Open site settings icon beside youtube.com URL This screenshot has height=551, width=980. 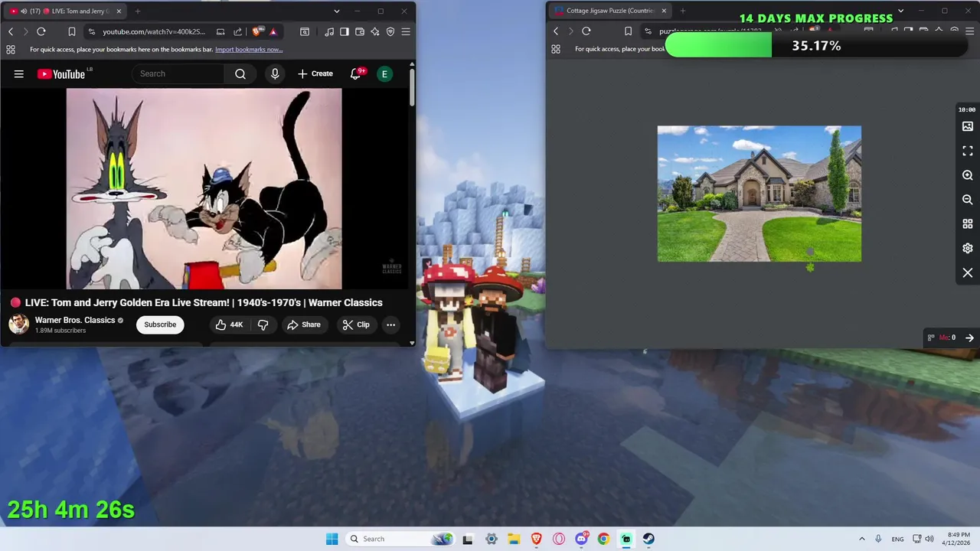coord(92,31)
